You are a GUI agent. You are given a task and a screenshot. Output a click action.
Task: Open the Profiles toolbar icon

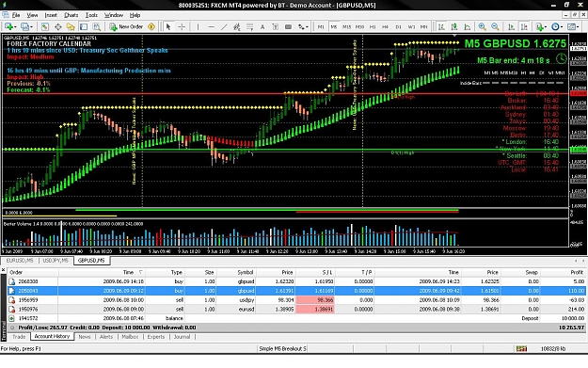(24, 26)
